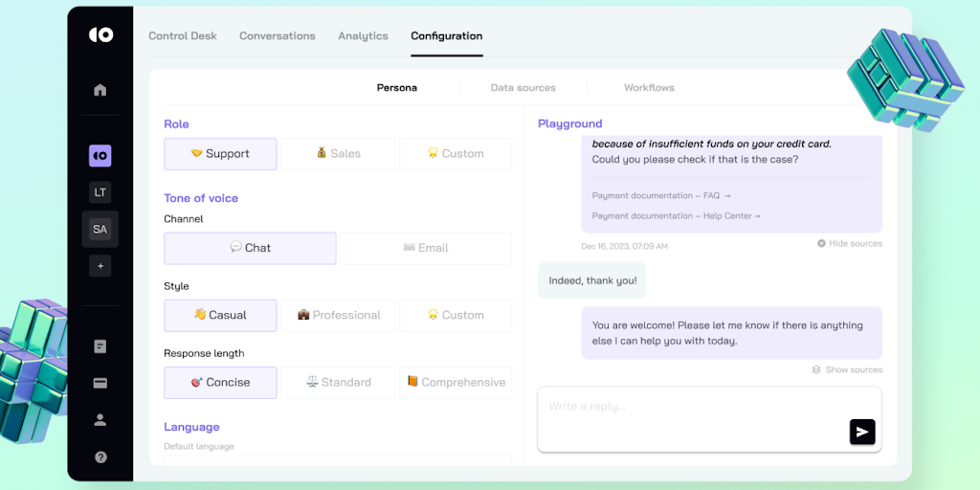The image size is (980, 490).
Task: Select the Sales role option
Action: click(x=339, y=154)
